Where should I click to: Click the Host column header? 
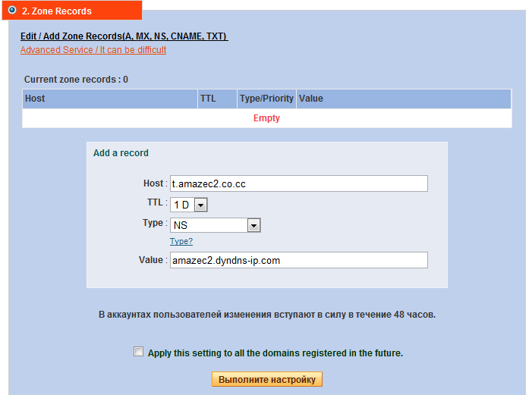point(35,99)
